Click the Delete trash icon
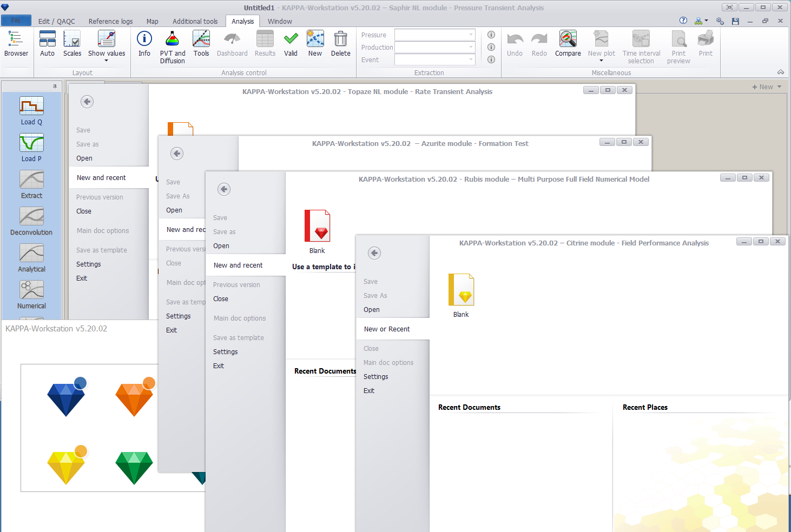 (x=341, y=38)
